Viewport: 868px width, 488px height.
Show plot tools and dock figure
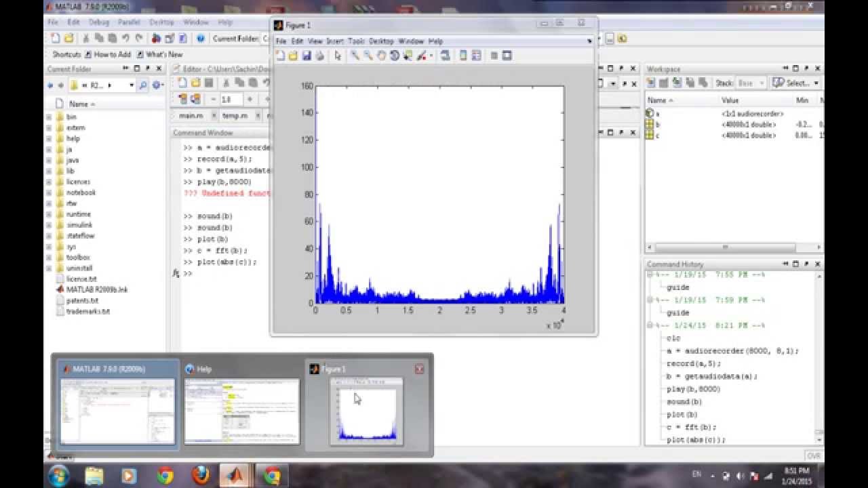coord(507,56)
